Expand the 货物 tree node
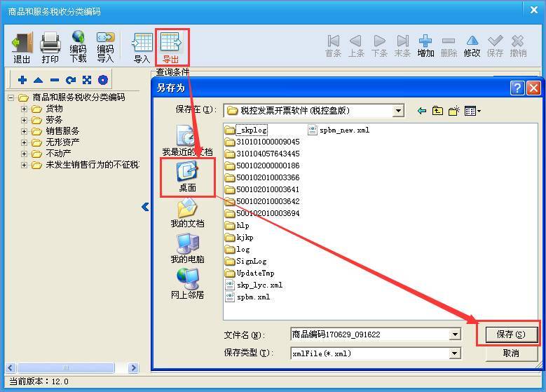The image size is (546, 392). (24, 109)
